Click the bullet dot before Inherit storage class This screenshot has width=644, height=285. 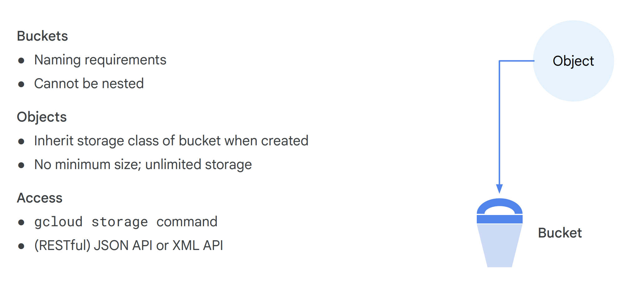21,141
